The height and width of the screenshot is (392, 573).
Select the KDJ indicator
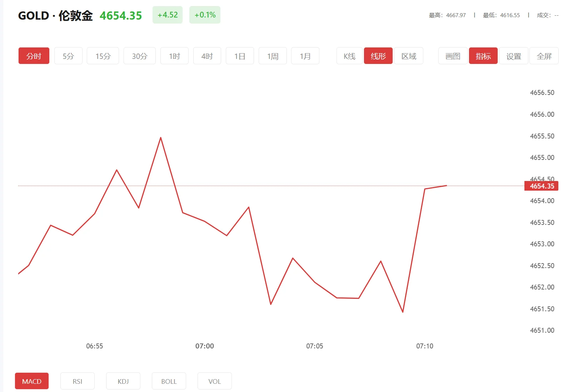point(123,381)
